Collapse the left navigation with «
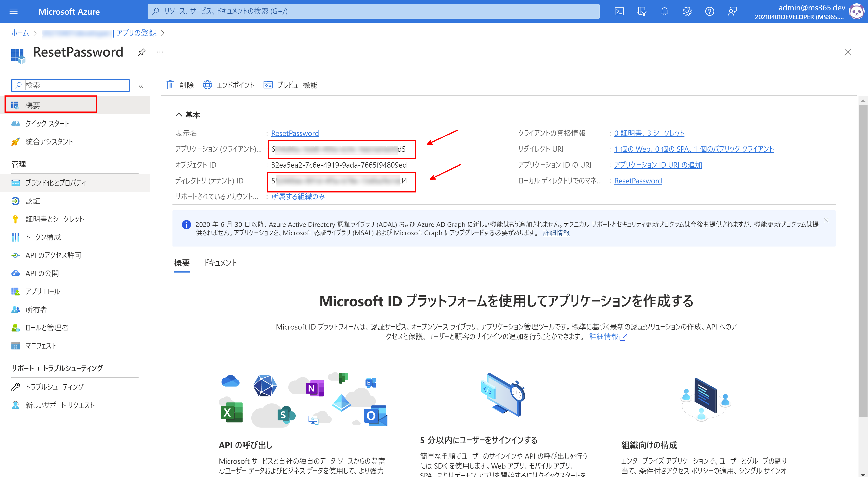868x477 pixels. [x=141, y=85]
